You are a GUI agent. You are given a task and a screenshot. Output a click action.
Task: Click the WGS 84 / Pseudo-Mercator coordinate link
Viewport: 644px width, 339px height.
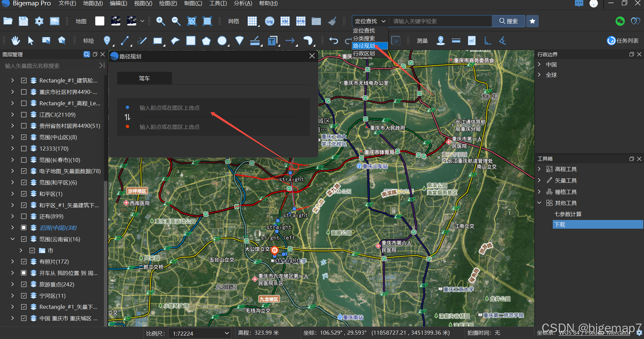click(595, 333)
